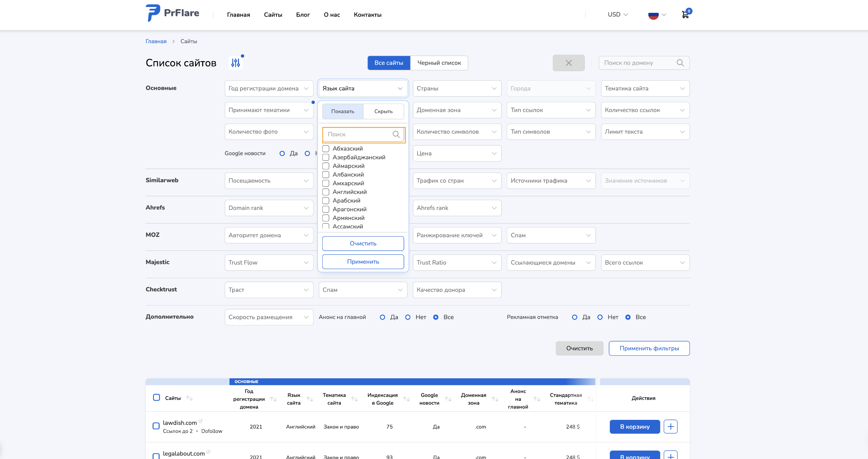This screenshot has height=459, width=868.
Task: Sort by Год регистрации домена column
Action: (x=274, y=399)
